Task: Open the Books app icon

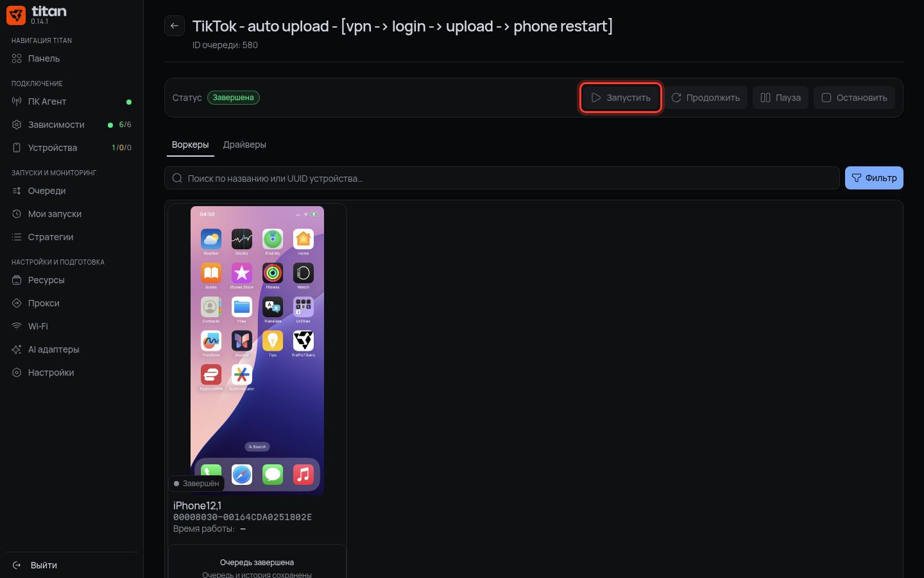Action: (x=211, y=273)
